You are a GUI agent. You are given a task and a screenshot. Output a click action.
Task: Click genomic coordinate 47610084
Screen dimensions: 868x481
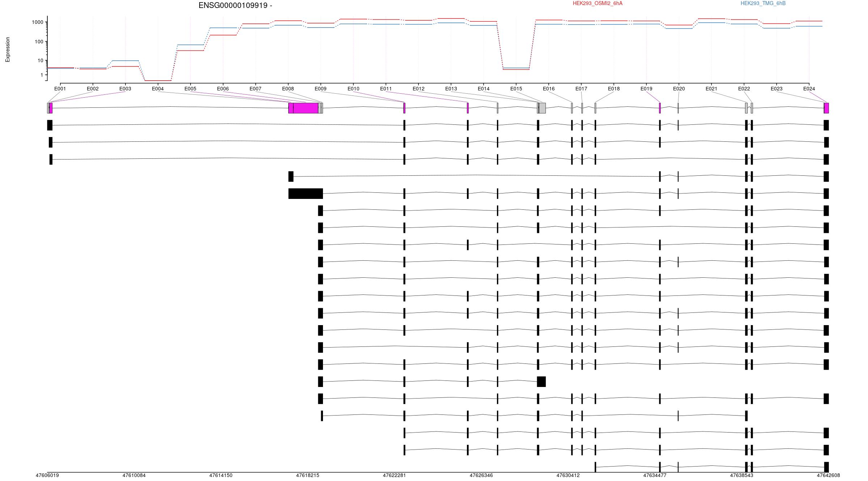coord(134,475)
